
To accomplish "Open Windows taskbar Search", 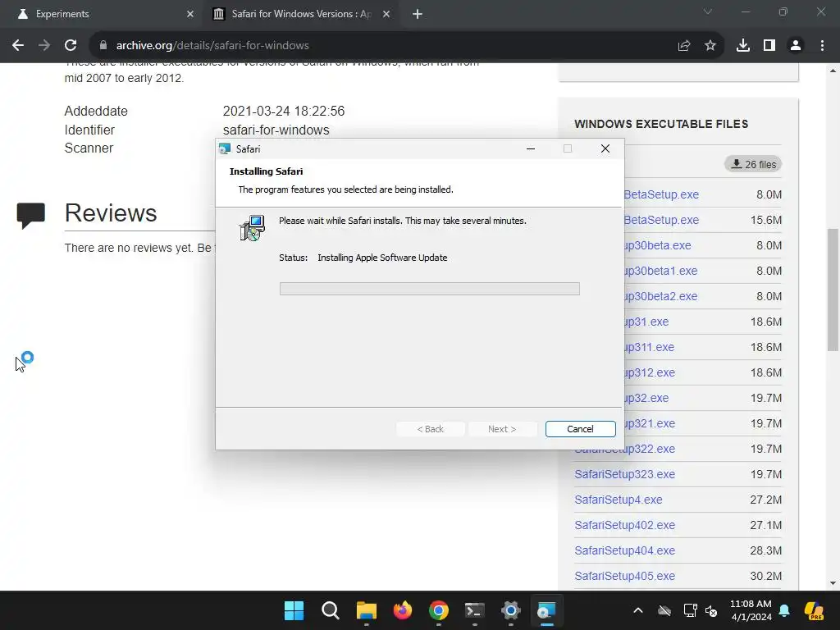I will 330,610.
